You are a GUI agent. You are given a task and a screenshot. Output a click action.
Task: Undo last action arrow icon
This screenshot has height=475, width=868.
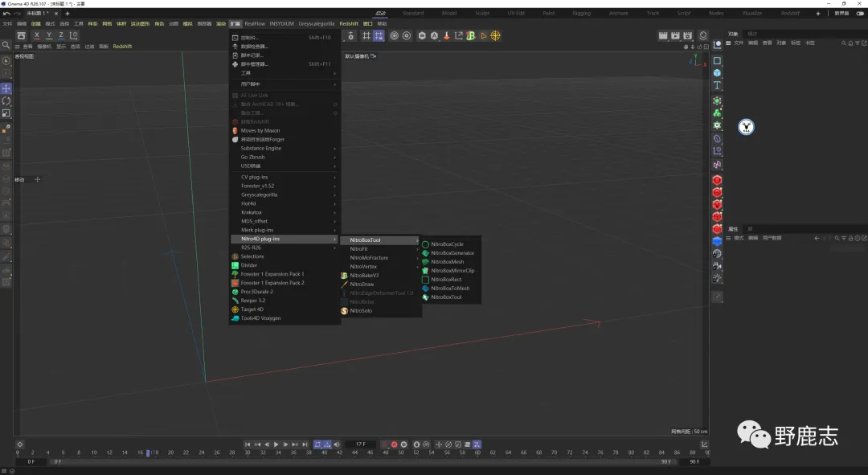coord(6,14)
